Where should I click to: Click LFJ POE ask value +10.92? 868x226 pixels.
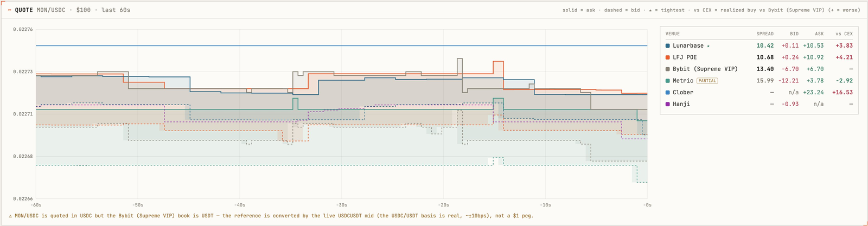[x=813, y=57]
